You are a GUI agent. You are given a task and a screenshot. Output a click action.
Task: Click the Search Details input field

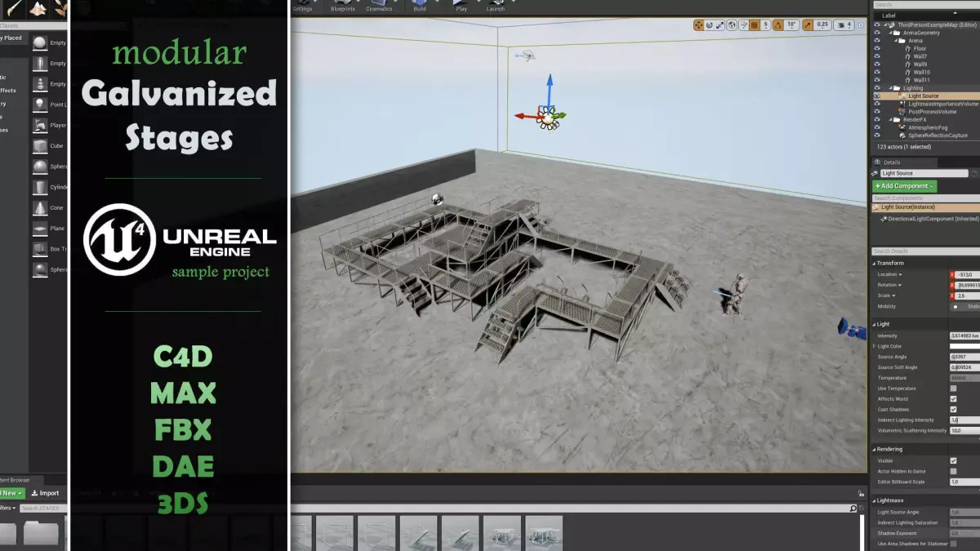click(926, 251)
